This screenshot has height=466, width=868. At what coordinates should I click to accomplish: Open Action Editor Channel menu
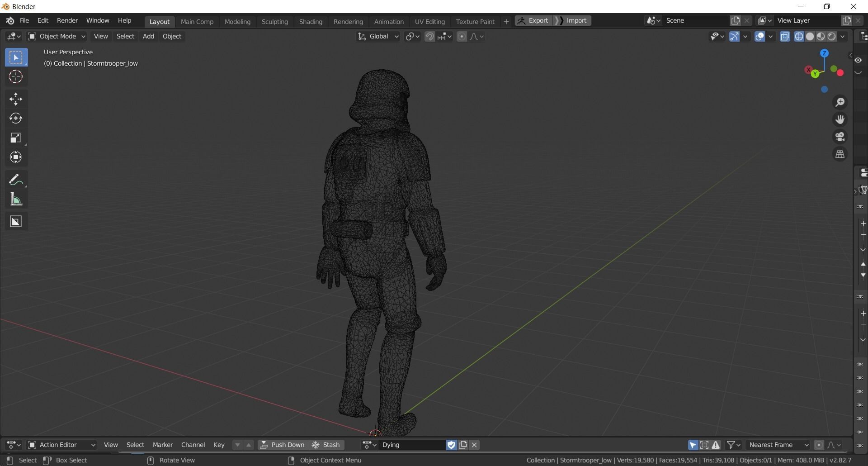coord(193,445)
